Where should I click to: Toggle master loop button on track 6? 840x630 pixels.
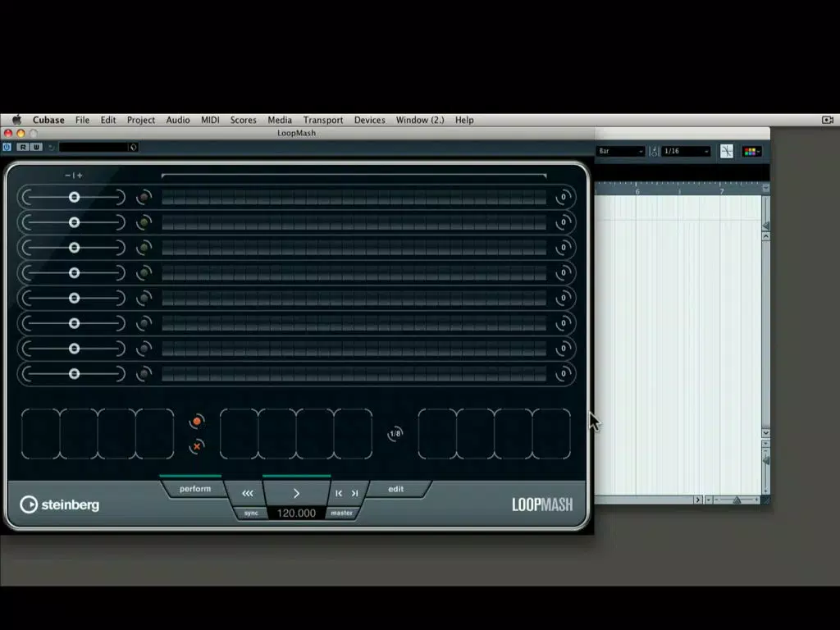pos(144,323)
